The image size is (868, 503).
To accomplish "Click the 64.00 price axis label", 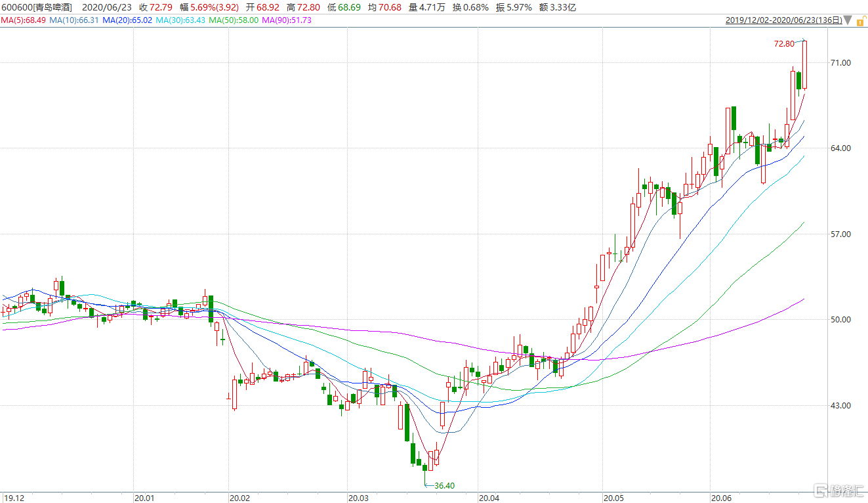I will click(840, 148).
